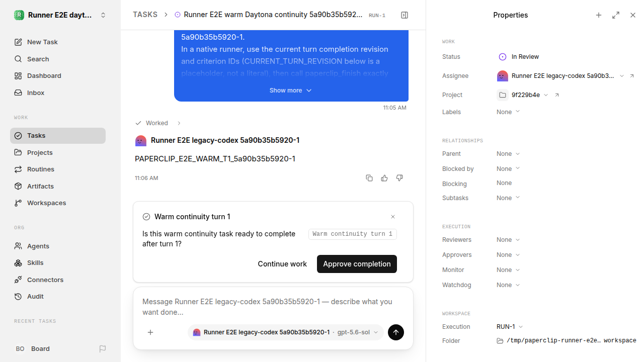The width and height of the screenshot is (644, 362).
Task: Open Audit page
Action: (58, 297)
